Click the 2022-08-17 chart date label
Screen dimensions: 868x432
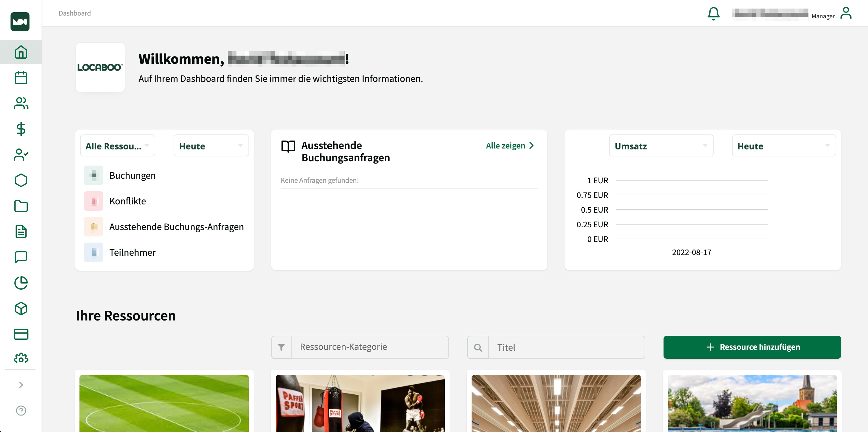[691, 252]
